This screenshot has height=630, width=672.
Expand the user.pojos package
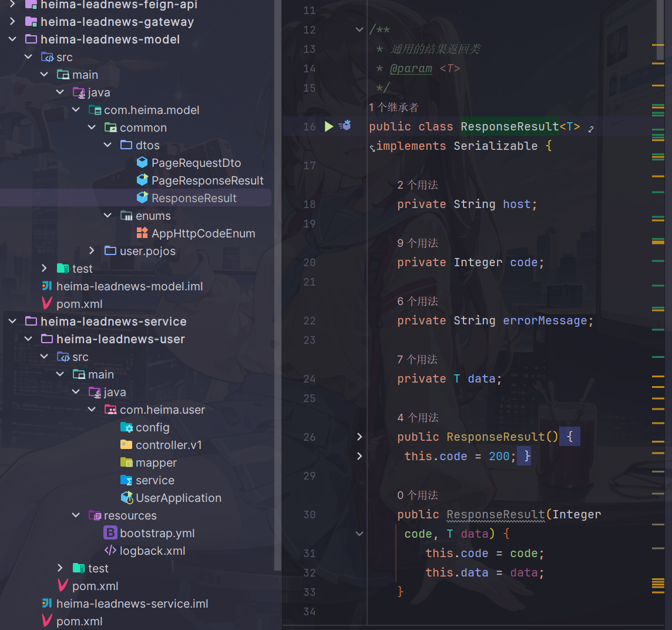coord(92,250)
